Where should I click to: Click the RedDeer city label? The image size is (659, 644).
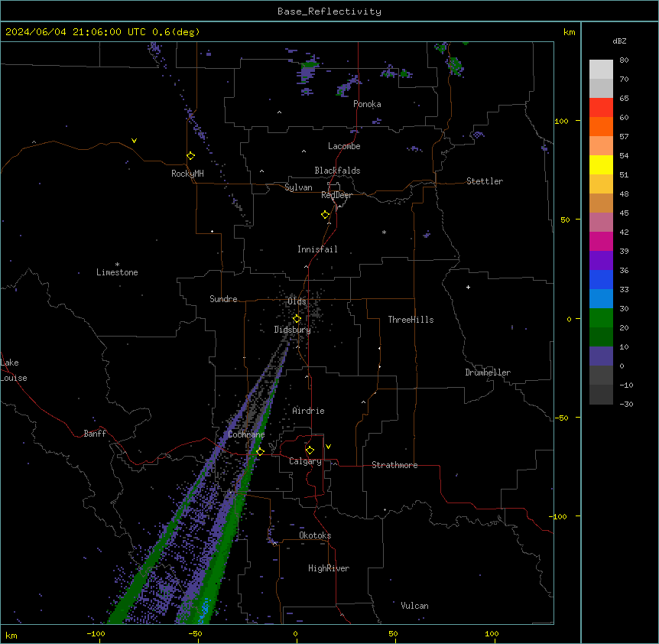tap(336, 195)
